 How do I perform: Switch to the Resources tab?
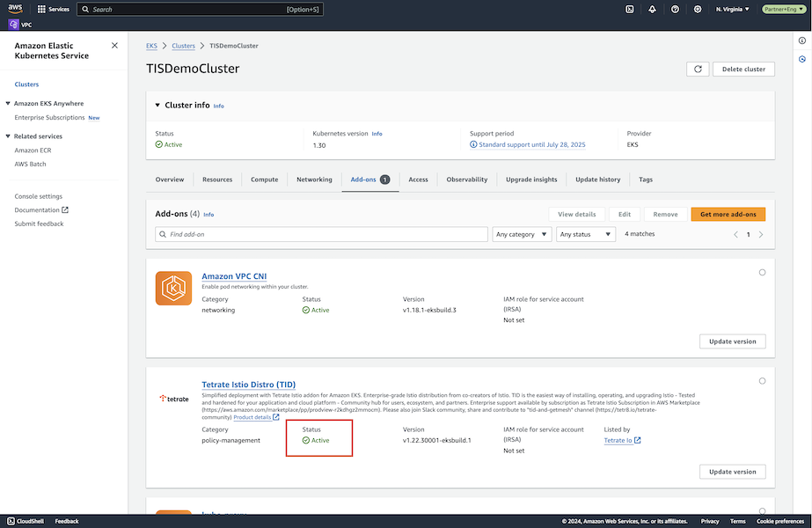coord(217,180)
